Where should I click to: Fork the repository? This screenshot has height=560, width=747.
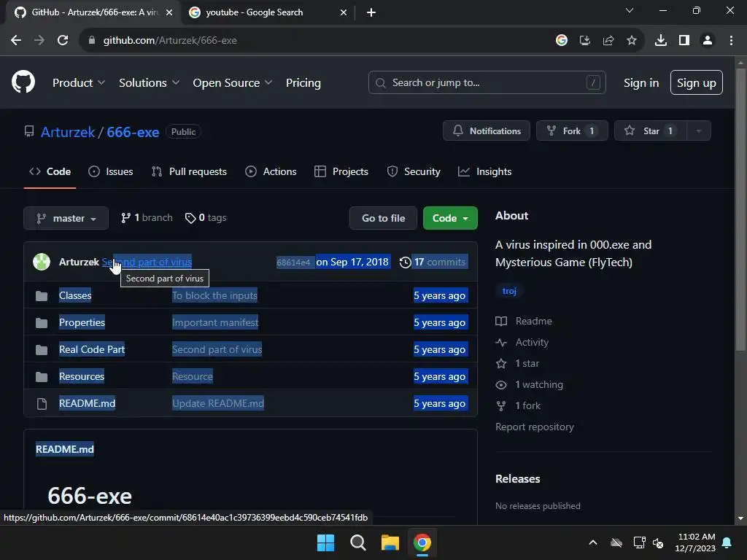(572, 131)
